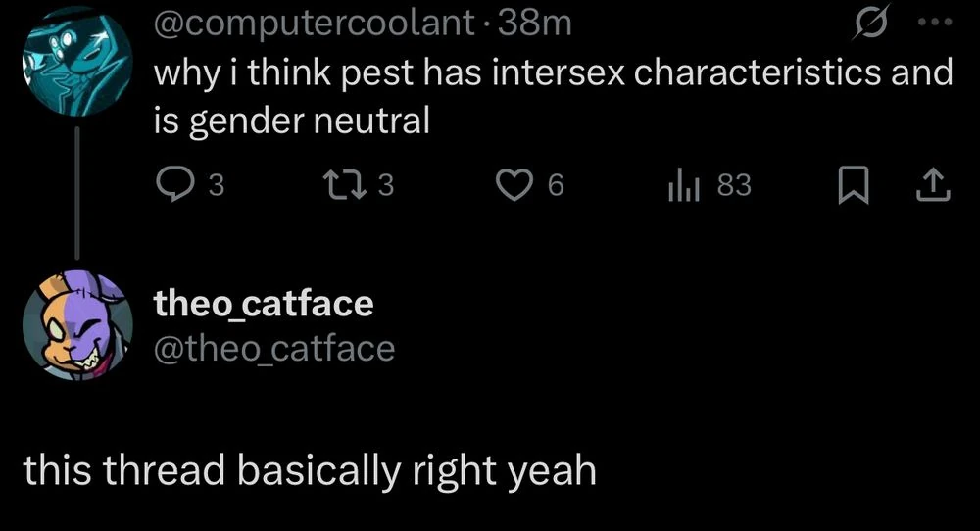Like the tweet with the heart icon
The height and width of the screenshot is (531, 980).
(514, 185)
